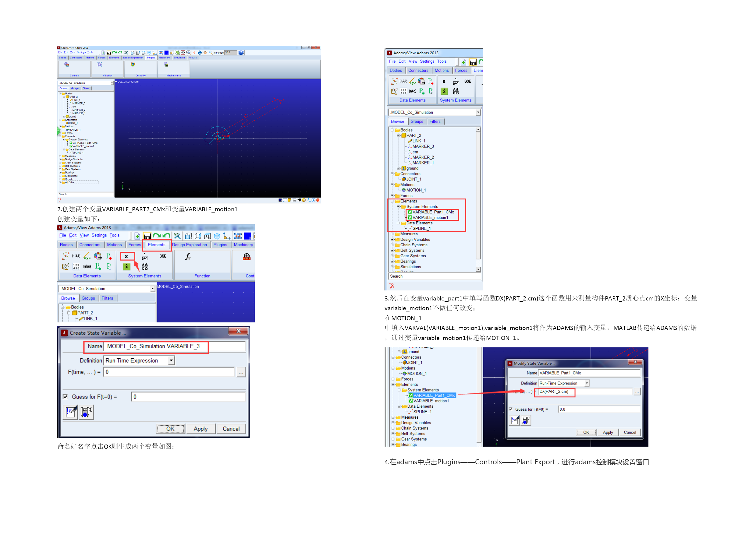Screen dimensions: 756x534
Task: Click 123/456 matrix icon in right browser screenshot
Action: coord(403,91)
